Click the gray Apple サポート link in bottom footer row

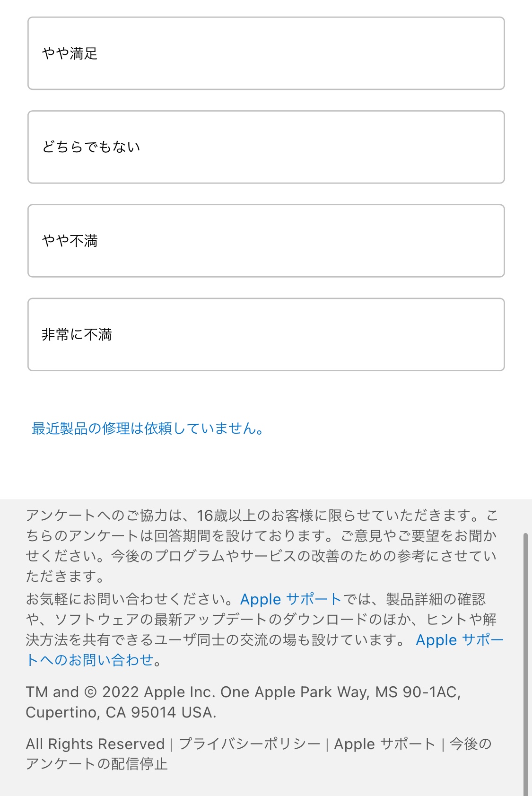coord(384,744)
